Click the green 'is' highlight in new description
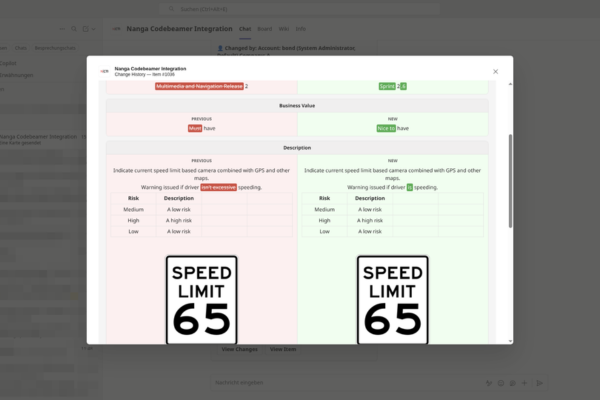The image size is (600, 400). [409, 187]
